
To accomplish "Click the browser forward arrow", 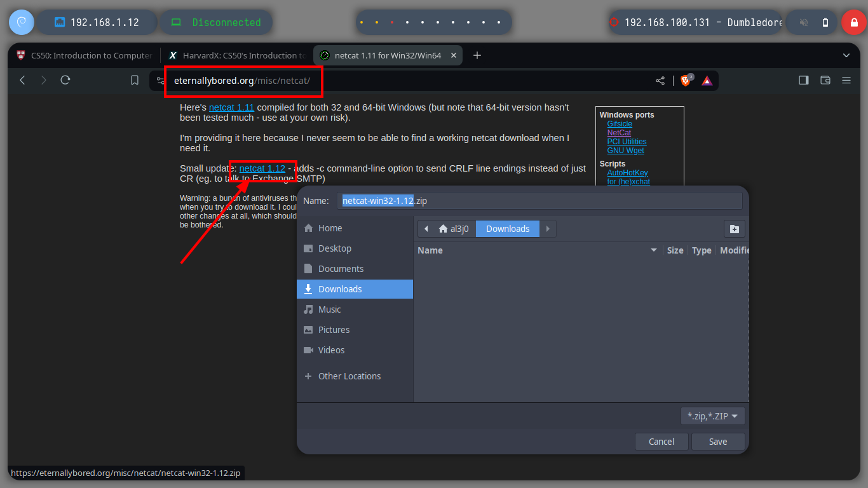I will coord(43,80).
